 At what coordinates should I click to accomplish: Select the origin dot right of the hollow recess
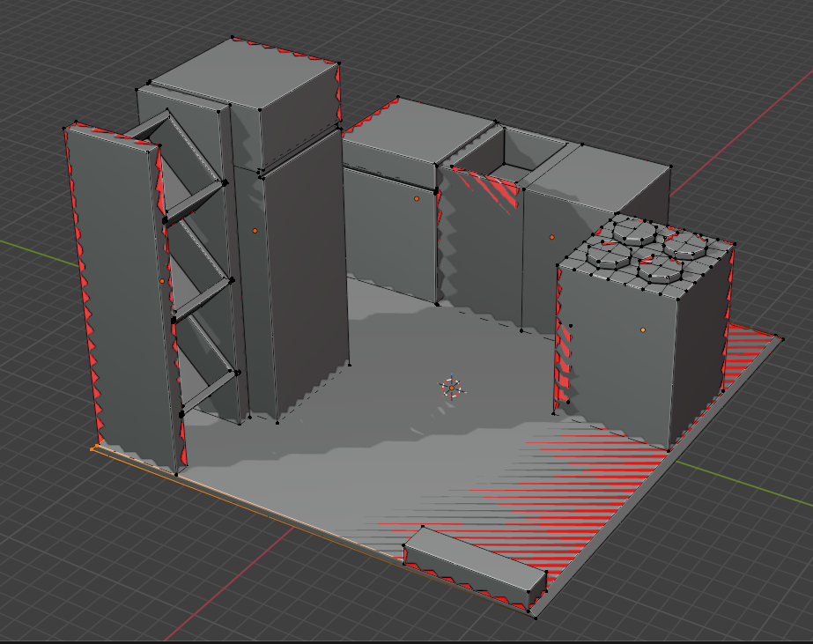(x=552, y=237)
